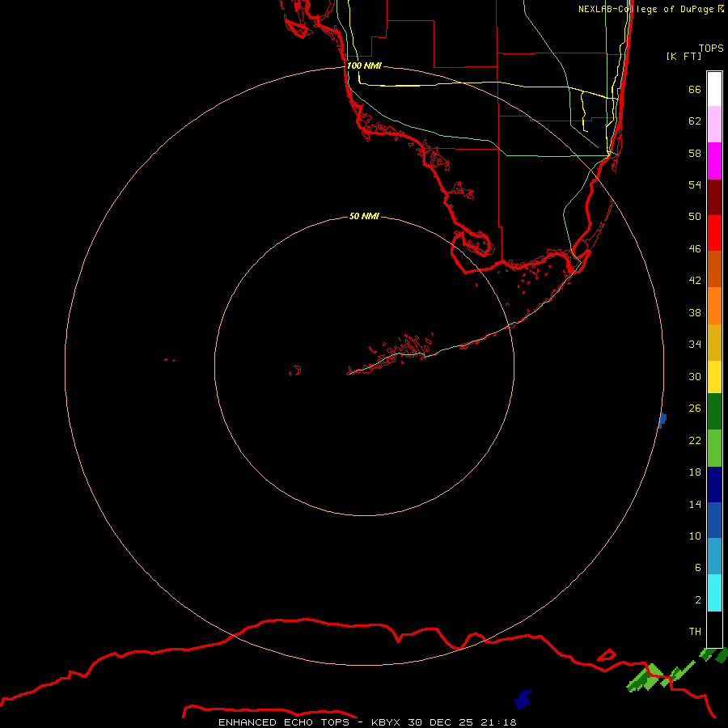Click the 'KBYX' station identifier in footer
The height and width of the screenshot is (728, 728).
point(385,722)
